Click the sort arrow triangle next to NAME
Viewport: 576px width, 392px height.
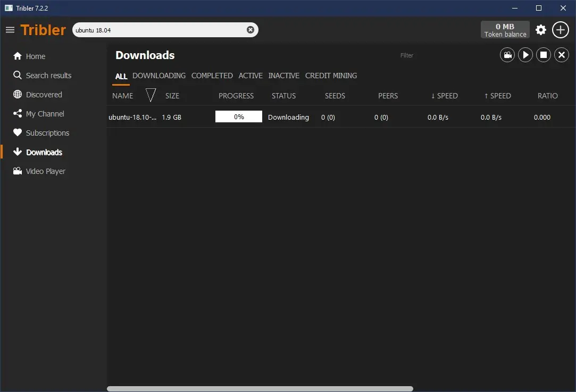tap(151, 95)
